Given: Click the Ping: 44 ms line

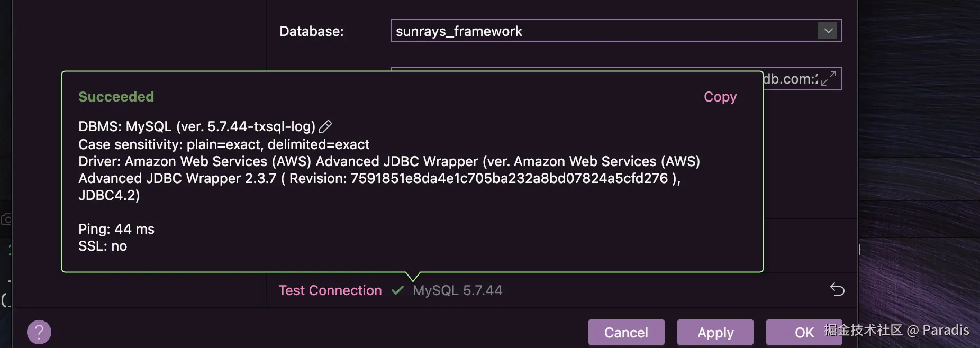Looking at the screenshot, I should pos(116,229).
